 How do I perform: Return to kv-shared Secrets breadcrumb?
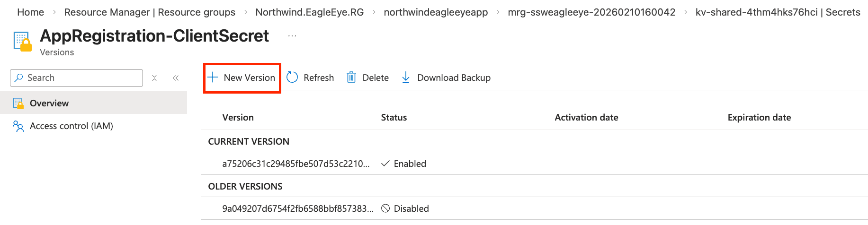(x=778, y=12)
